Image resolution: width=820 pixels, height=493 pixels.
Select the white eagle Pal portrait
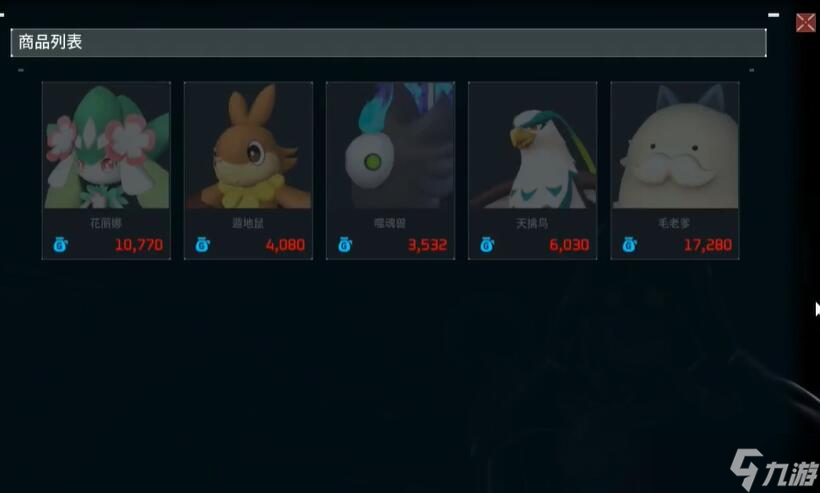[x=533, y=145]
